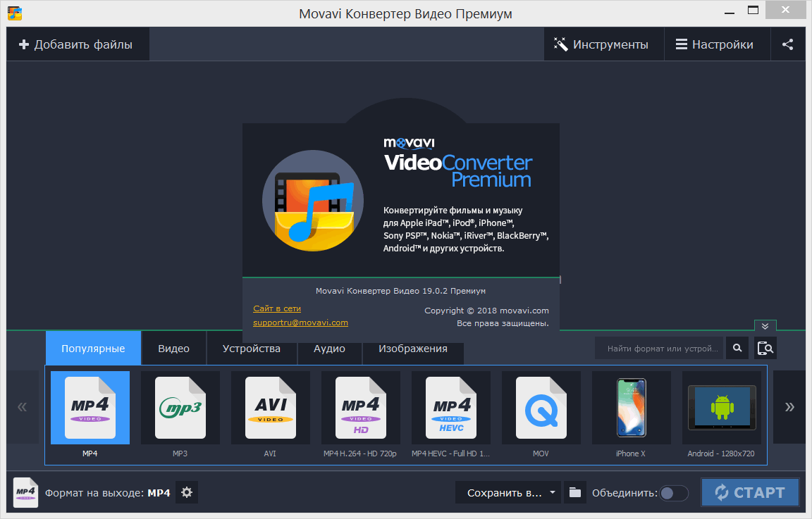Toggle the Объединить switch

point(674,493)
